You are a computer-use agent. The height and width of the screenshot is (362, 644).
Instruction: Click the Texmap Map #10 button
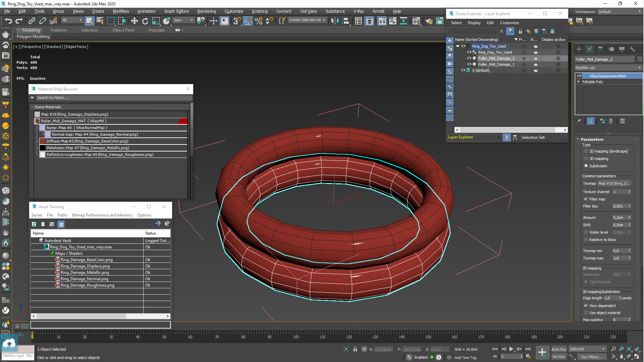click(x=614, y=183)
